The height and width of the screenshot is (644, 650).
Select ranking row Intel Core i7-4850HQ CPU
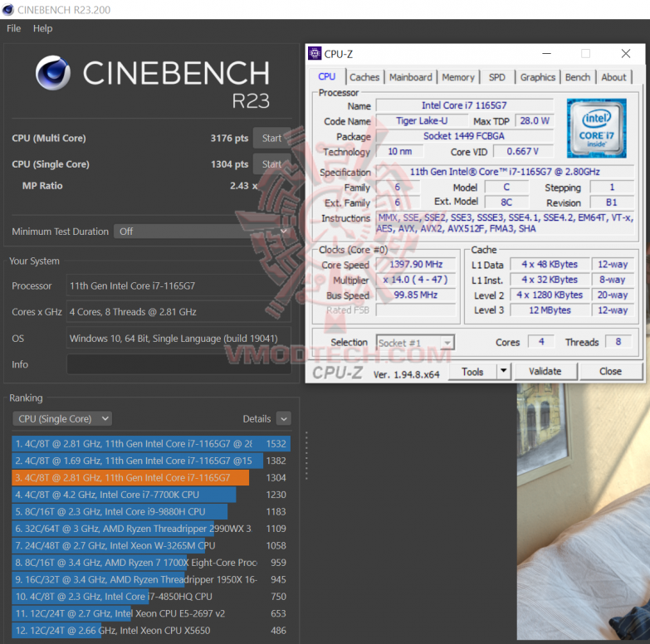tap(151, 597)
